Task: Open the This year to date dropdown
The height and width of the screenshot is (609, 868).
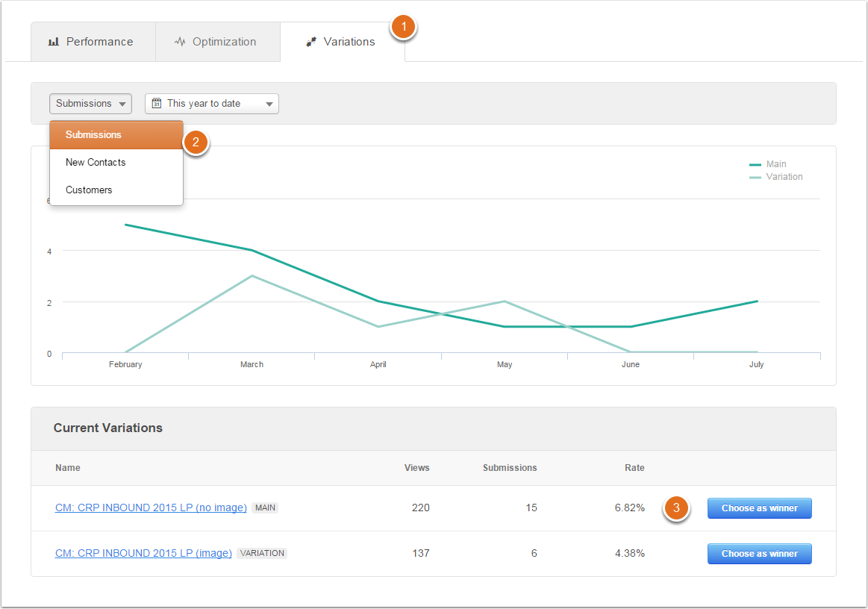Action: [211, 104]
